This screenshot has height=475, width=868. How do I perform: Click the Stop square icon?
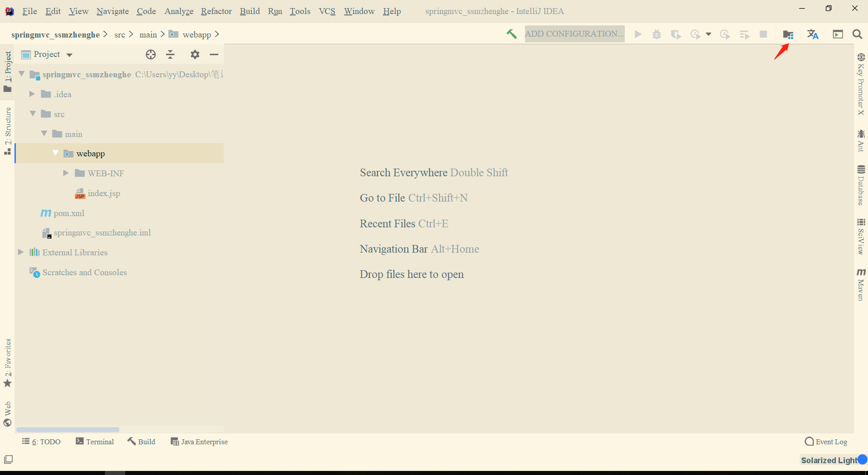[x=763, y=34]
